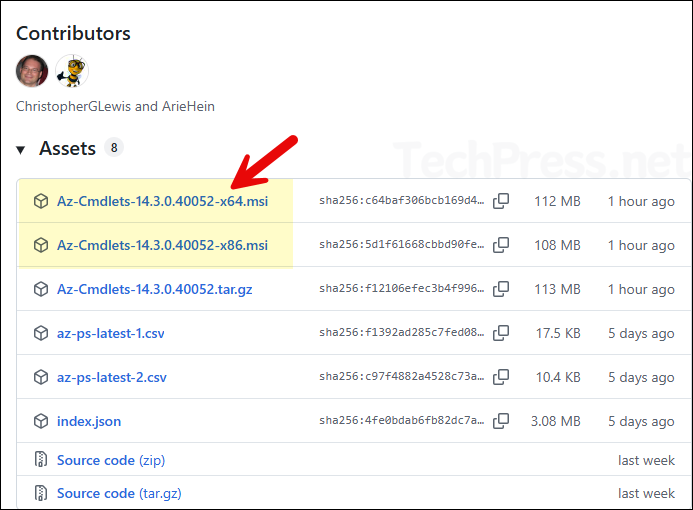693x510 pixels.
Task: Click the 113 MB size value
Action: tap(557, 289)
